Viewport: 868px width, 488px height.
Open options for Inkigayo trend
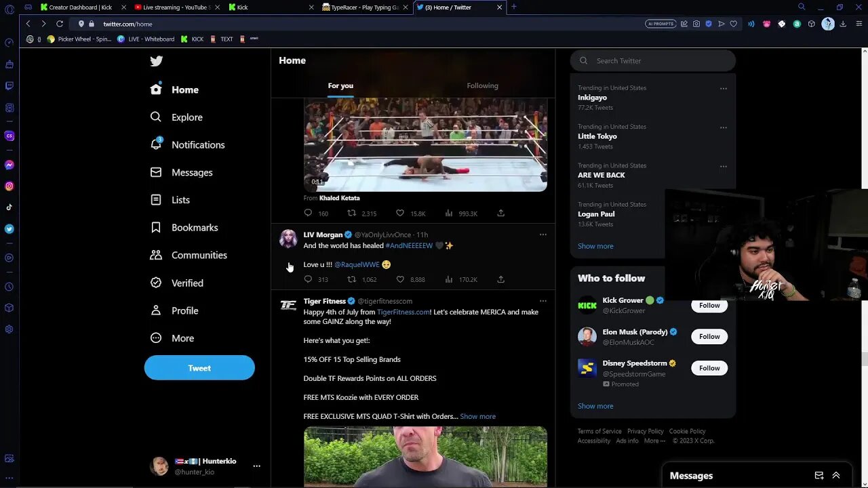pos(723,89)
